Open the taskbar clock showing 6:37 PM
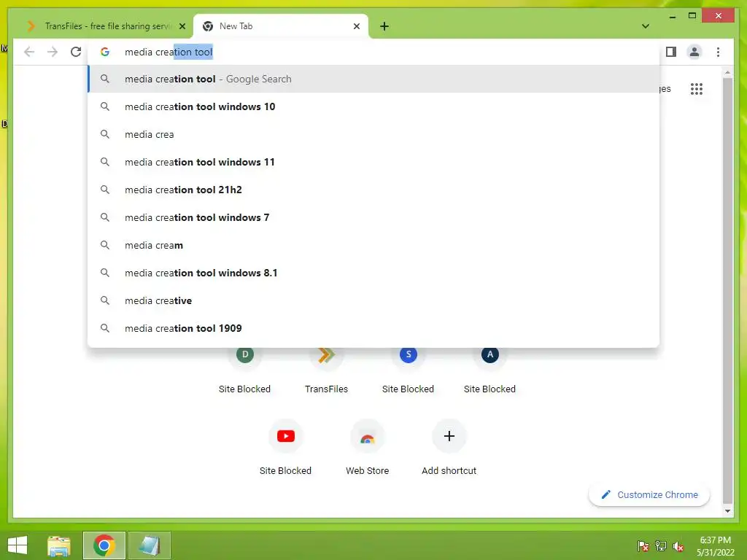 715,546
